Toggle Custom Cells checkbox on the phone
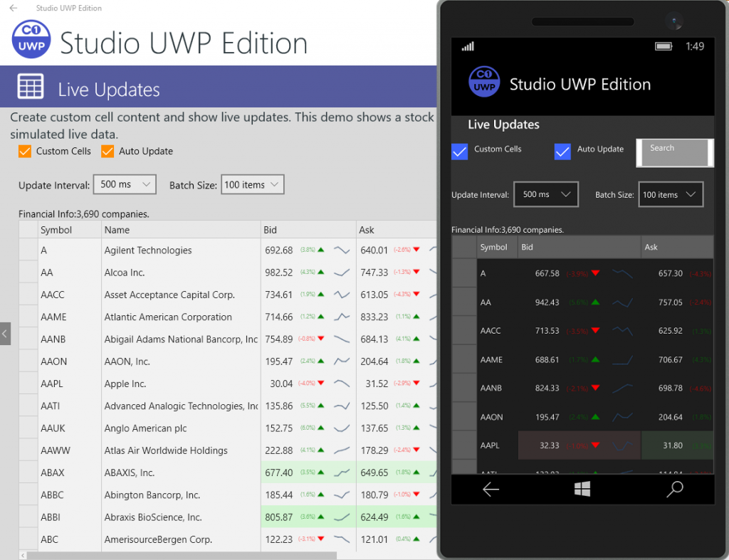Viewport: 729px width, 560px height. [x=460, y=152]
